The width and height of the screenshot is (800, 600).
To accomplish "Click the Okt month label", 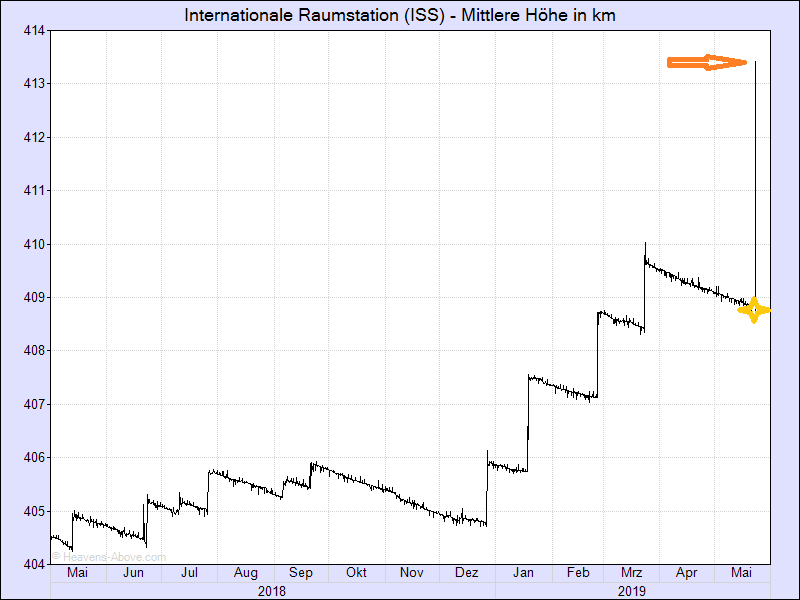I will click(355, 573).
